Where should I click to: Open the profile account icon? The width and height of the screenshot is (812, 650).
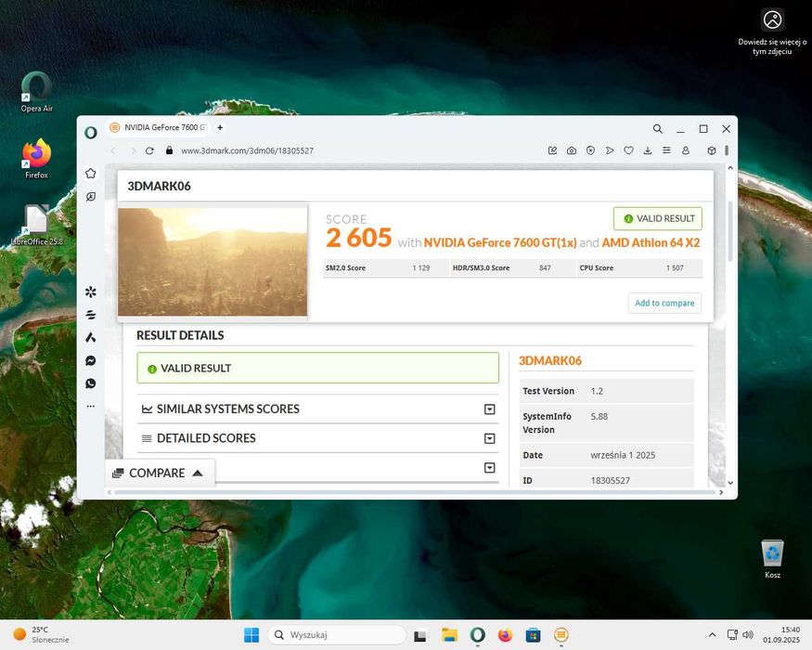coord(686,150)
